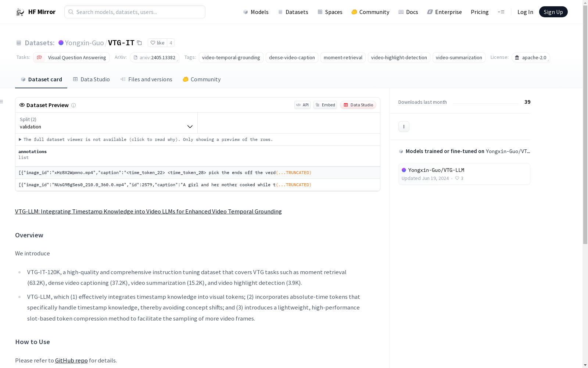
Task: Click the heart like button
Action: [x=157, y=43]
